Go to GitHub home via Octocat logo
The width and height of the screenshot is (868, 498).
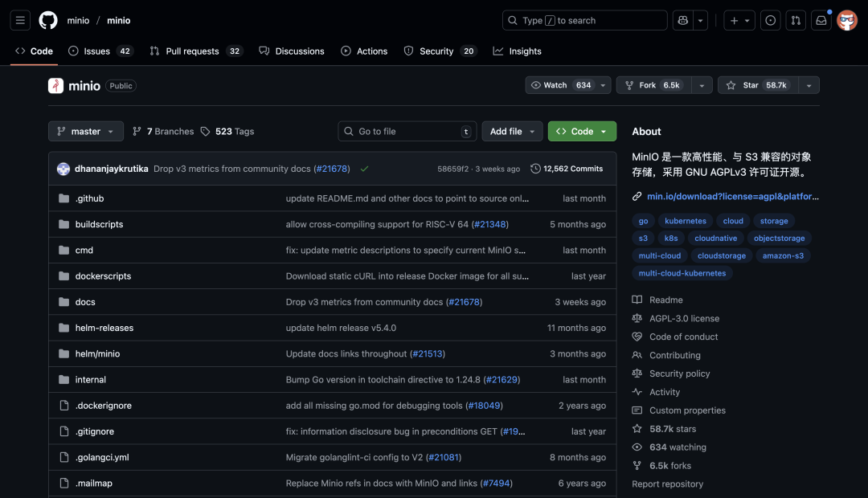(48, 20)
